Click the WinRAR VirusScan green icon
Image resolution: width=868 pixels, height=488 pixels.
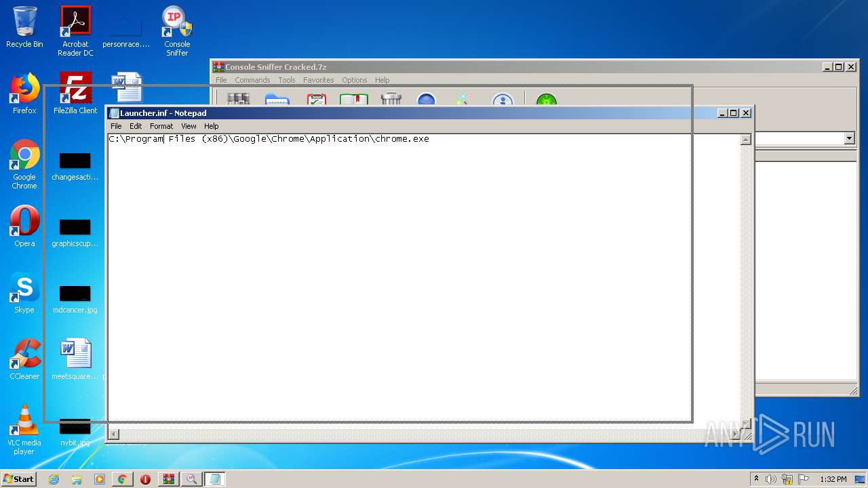tap(547, 100)
